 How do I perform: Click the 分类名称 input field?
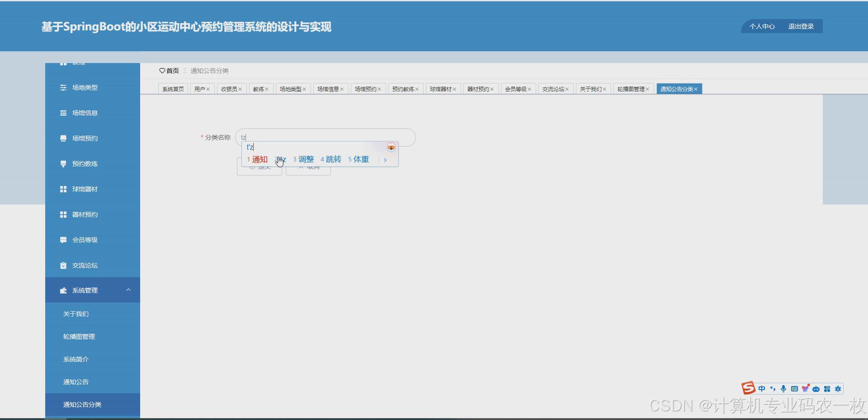[x=325, y=137]
